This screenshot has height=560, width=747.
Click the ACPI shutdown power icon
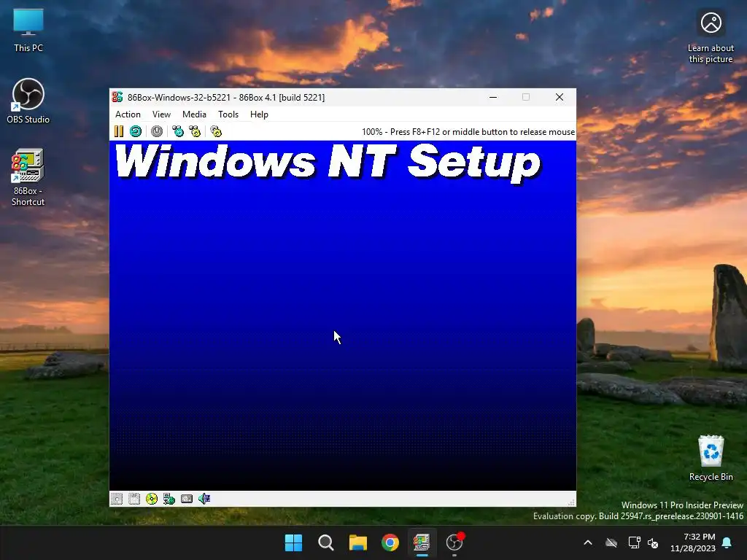point(157,131)
